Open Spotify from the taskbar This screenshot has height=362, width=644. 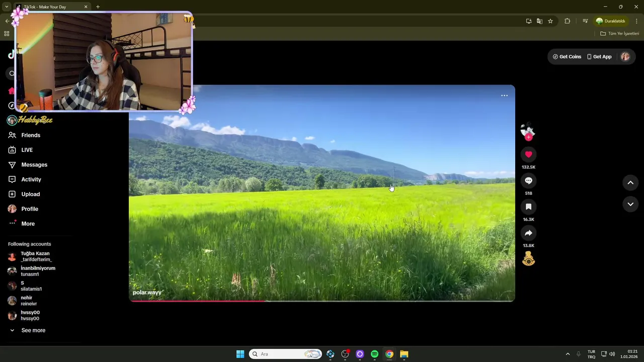click(374, 354)
